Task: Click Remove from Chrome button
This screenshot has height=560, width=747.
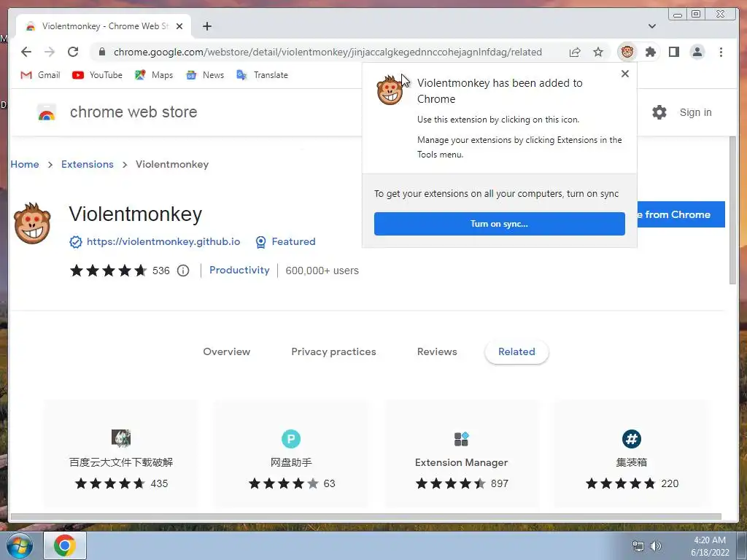Action: coord(681,214)
